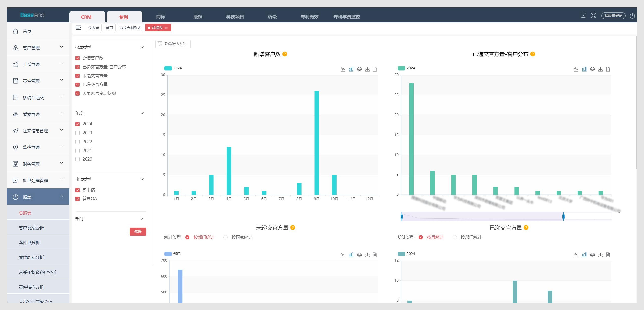Check year 2021 filter
The height and width of the screenshot is (310, 644).
coord(77,151)
